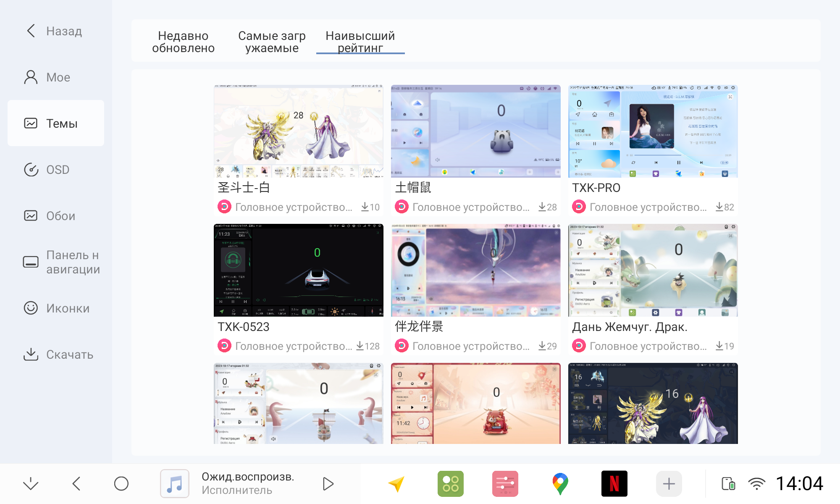Image resolution: width=840 pixels, height=504 pixels.
Task: Click the 圣斗士-白 author avatar icon
Action: (x=224, y=207)
